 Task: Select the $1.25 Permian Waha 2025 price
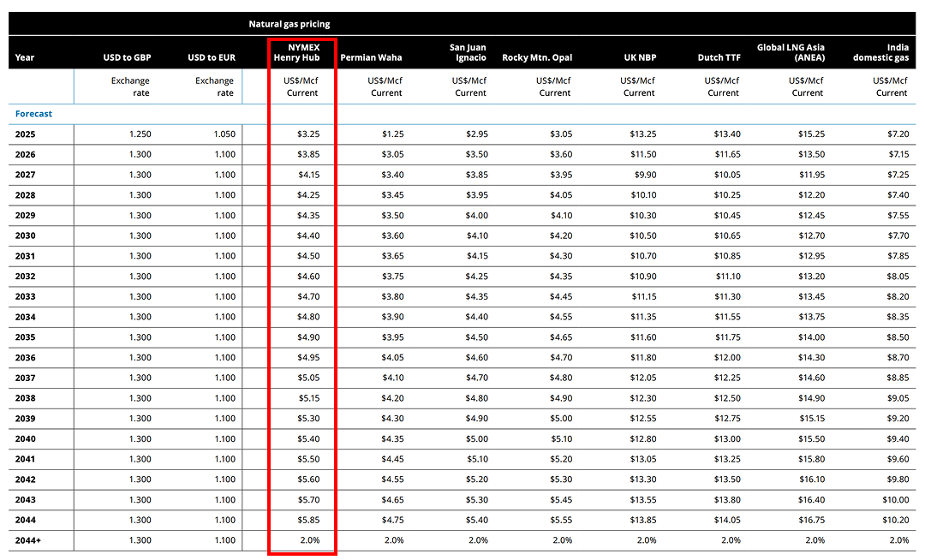(393, 134)
